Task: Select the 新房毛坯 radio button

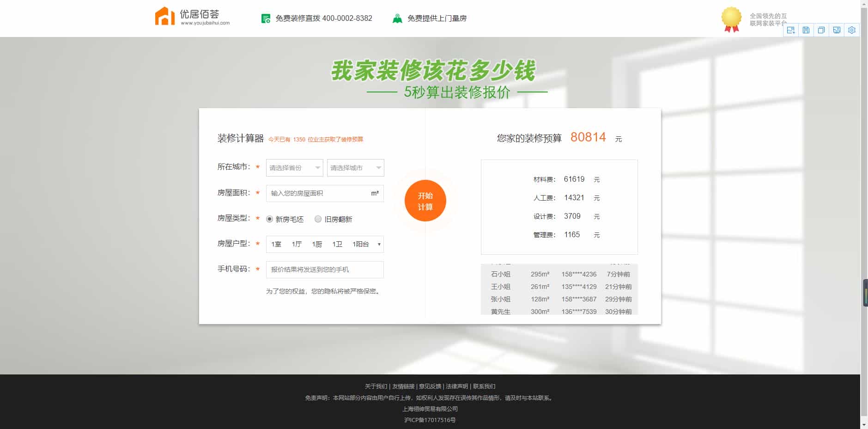Action: point(270,219)
